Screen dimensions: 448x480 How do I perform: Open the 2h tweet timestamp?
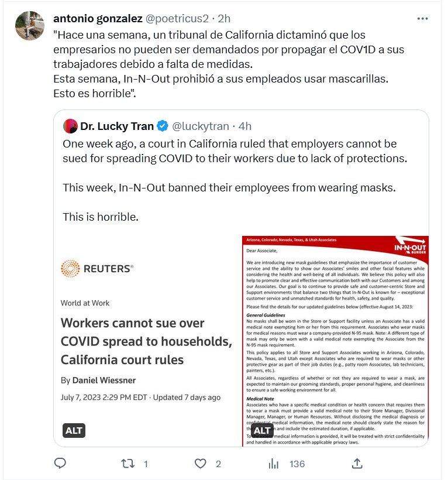pyautogui.click(x=223, y=19)
